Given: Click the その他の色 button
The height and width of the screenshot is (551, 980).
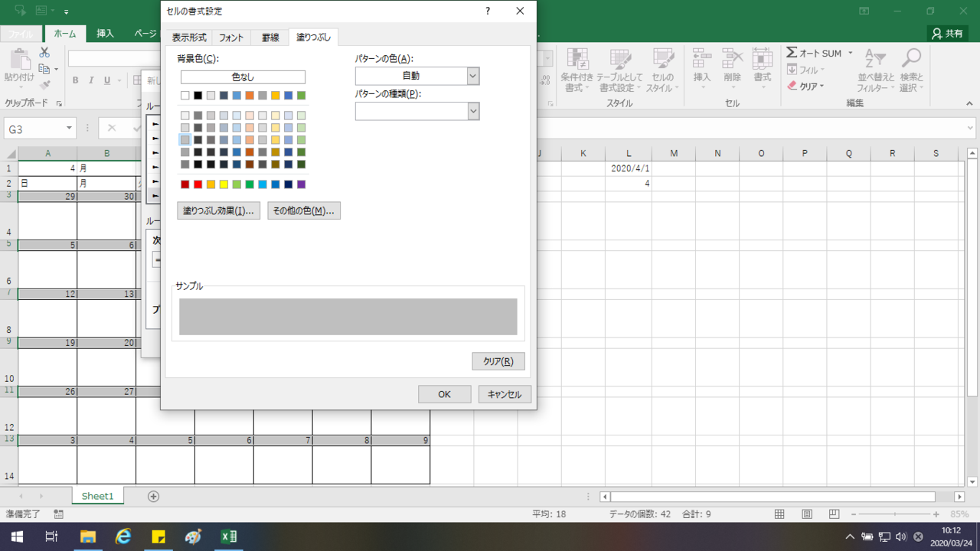Looking at the screenshot, I should pyautogui.click(x=304, y=210).
